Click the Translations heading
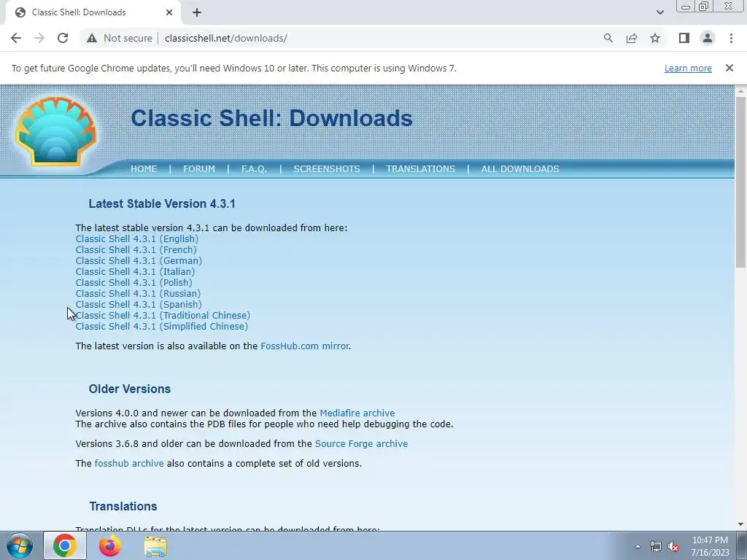 (x=123, y=506)
